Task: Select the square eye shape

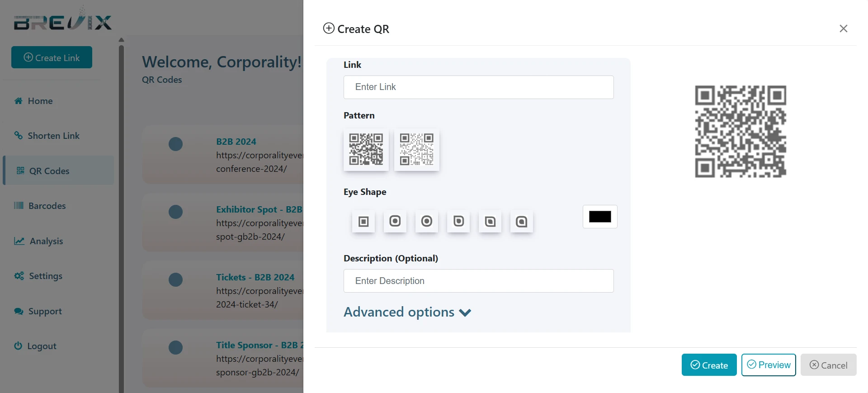Action: (363, 222)
